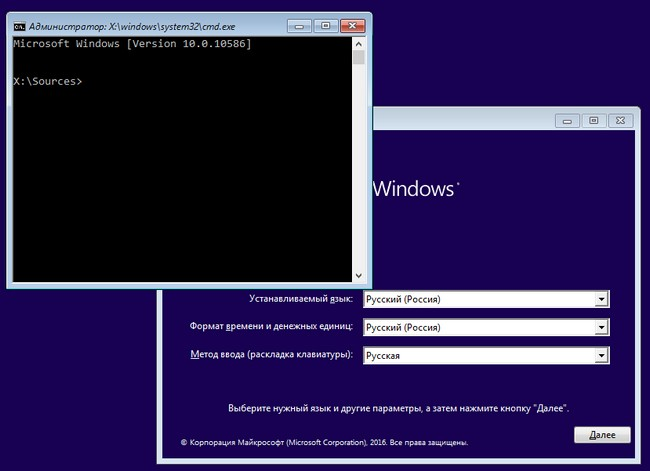Screen dimensions: 650x471
Task: Click the Далее button
Action: (602, 435)
